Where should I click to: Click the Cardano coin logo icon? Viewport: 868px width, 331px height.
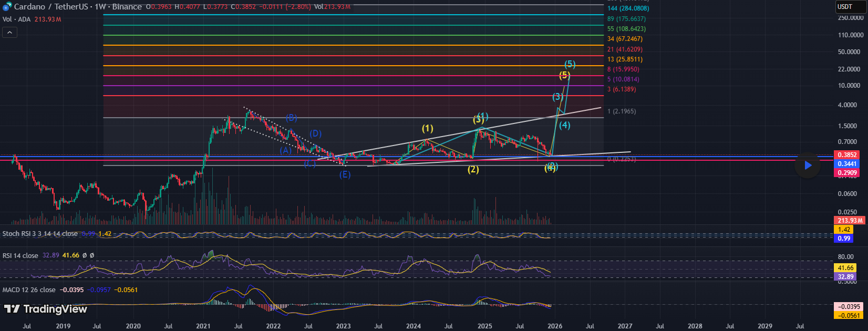tap(7, 7)
